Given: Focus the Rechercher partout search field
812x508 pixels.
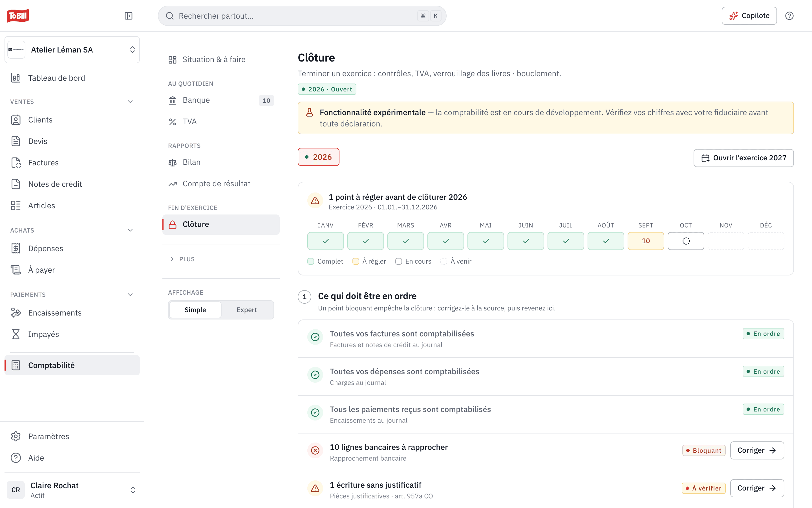Looking at the screenshot, I should (302, 16).
